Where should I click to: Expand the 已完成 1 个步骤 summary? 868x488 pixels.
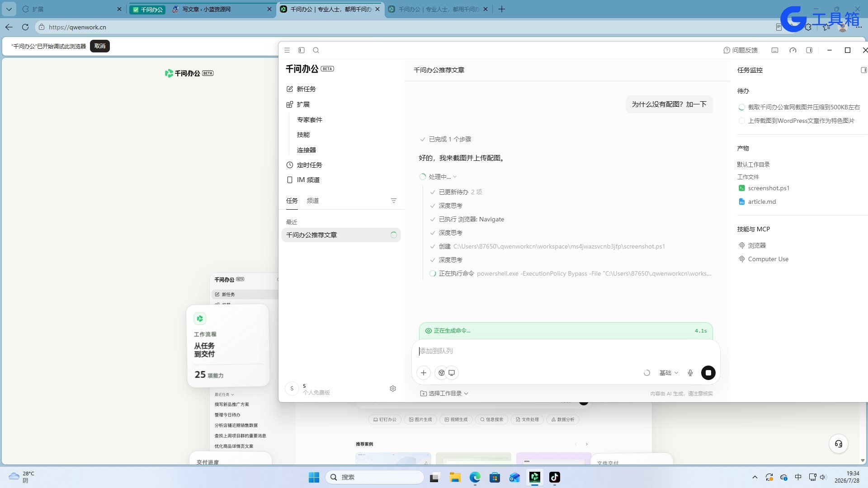[446, 139]
